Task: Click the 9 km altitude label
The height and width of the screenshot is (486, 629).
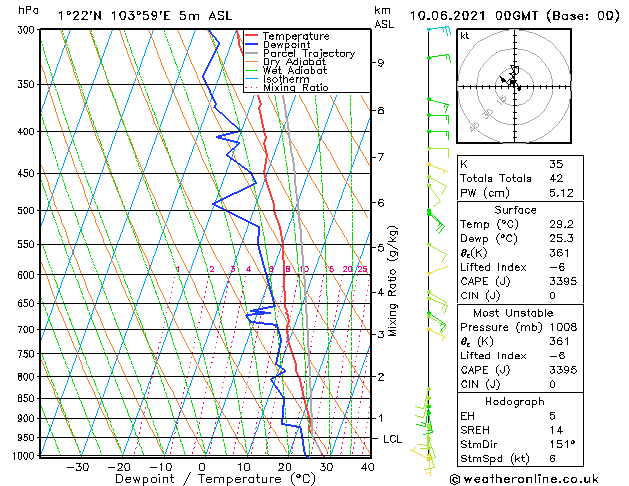Action: (x=380, y=63)
